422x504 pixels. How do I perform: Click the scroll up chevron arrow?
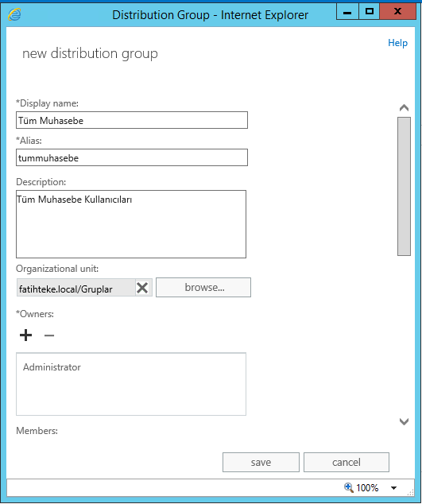tap(404, 107)
